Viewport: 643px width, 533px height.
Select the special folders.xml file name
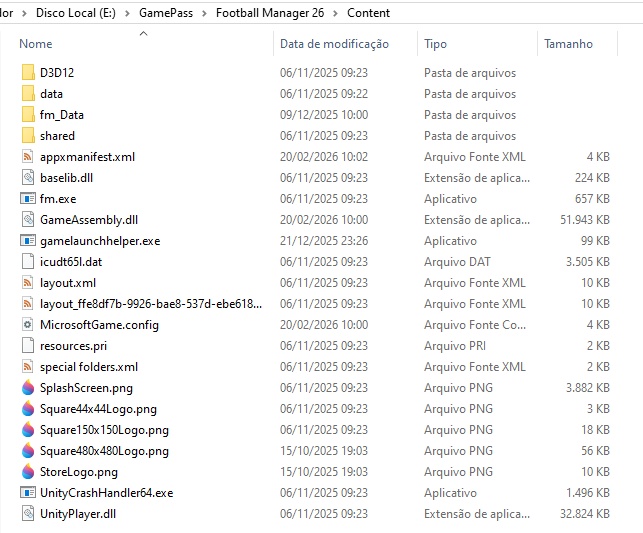coord(89,367)
